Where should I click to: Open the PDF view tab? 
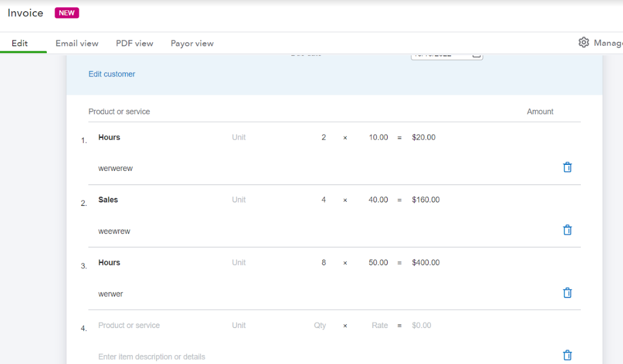point(134,43)
